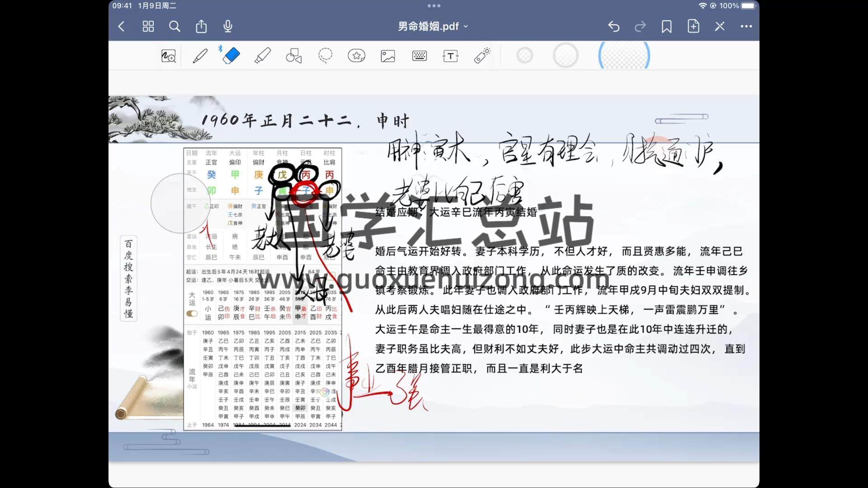Open the three-dots more options menu
This screenshot has height=488, width=868.
tap(746, 27)
